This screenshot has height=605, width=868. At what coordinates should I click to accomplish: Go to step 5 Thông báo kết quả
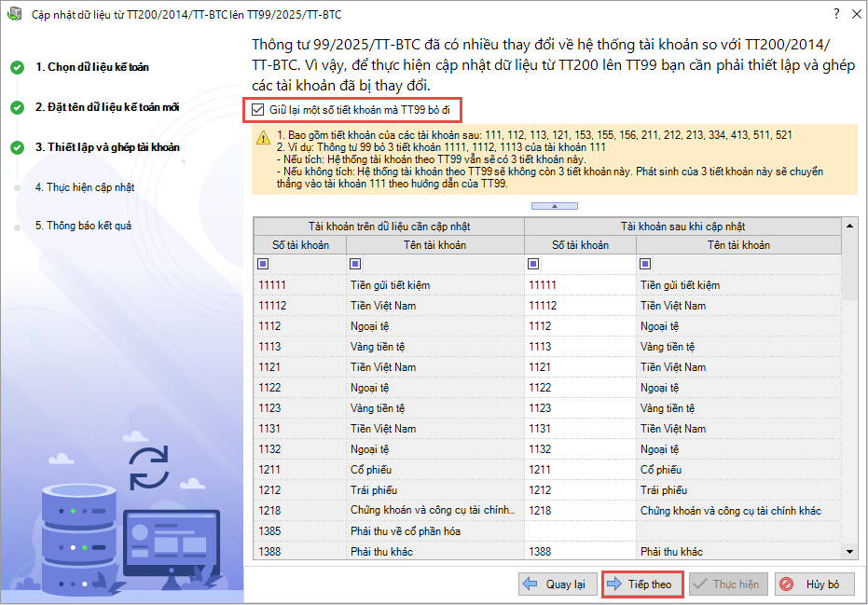pos(83,226)
